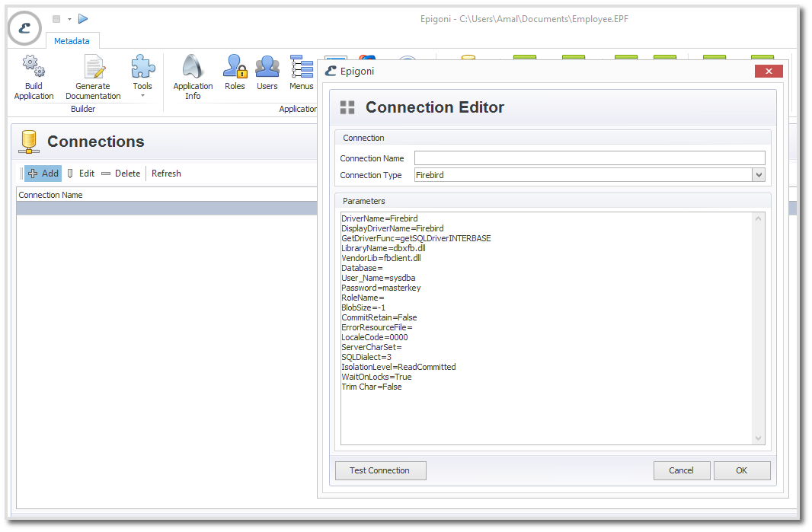Click the Epigoni logo in dialog title bar
Viewport: 812px width, 532px height.
click(x=331, y=71)
